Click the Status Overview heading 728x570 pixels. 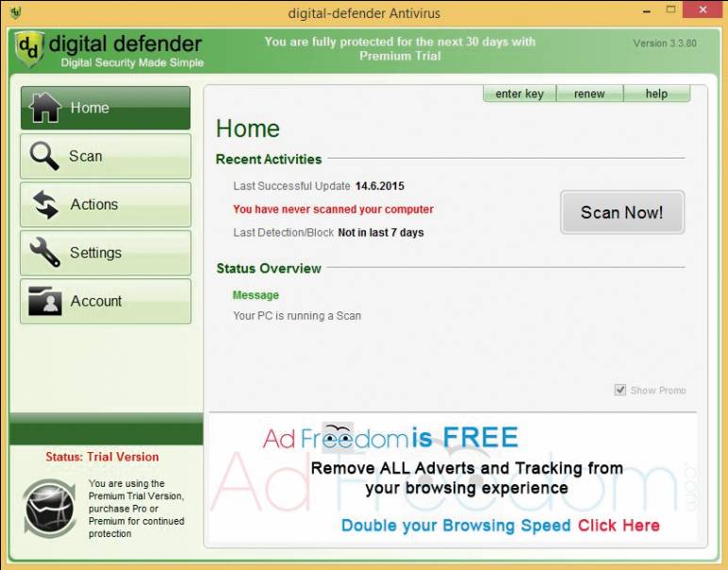269,269
